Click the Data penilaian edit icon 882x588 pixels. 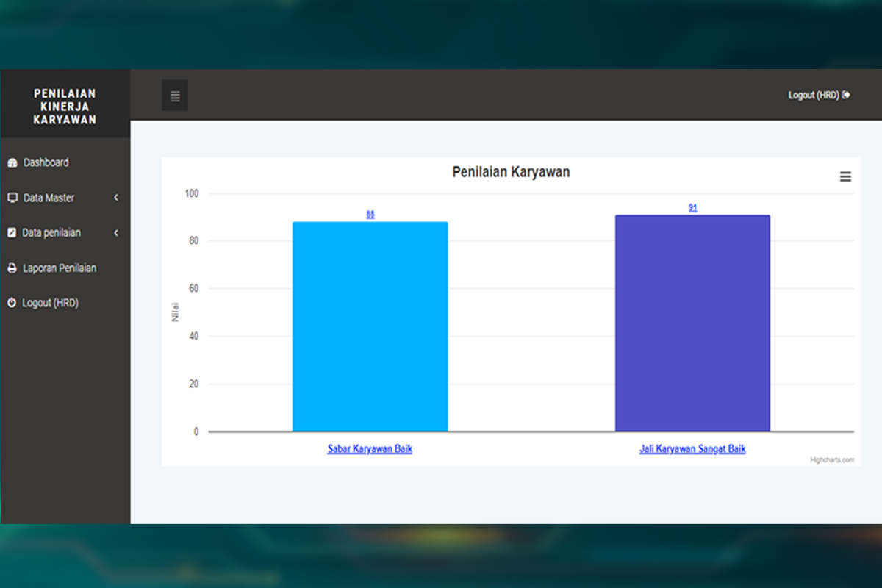(x=12, y=233)
